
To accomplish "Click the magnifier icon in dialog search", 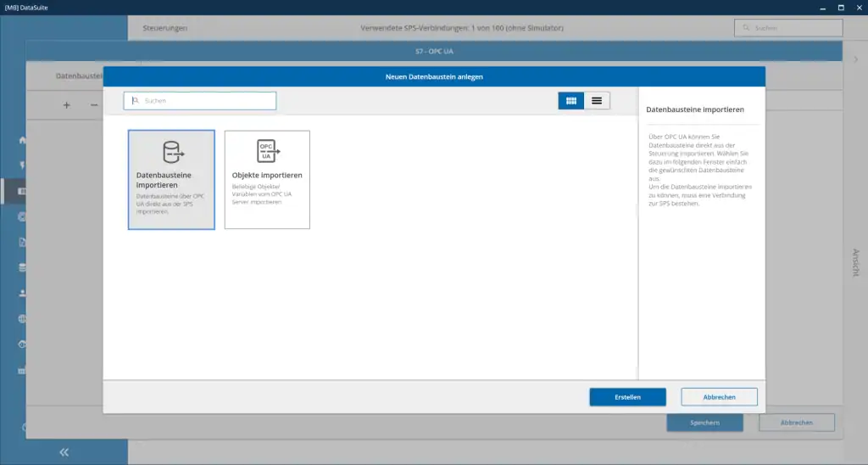I will coord(135,101).
